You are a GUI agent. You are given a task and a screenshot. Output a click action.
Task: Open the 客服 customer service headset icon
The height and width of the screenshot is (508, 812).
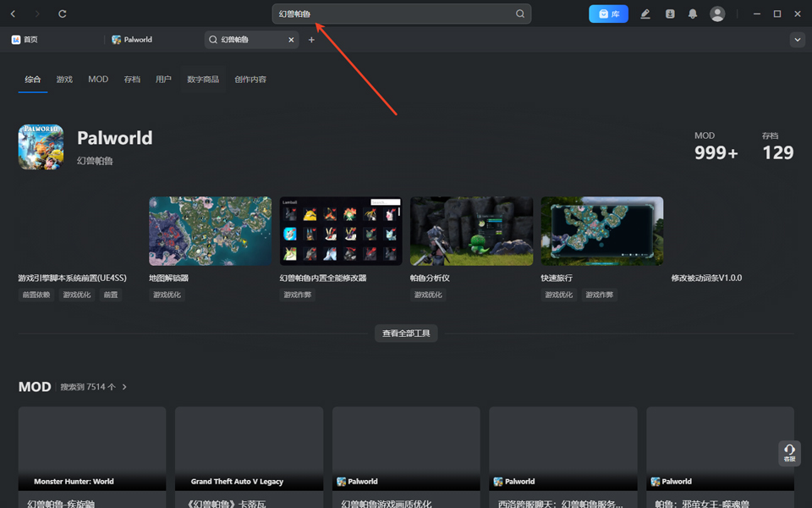(789, 453)
